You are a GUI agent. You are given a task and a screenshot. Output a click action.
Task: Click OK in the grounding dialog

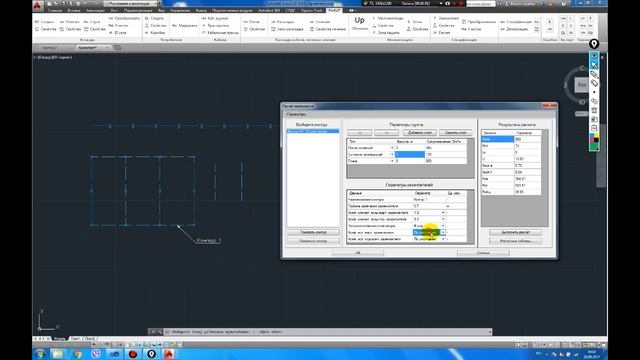[358, 253]
